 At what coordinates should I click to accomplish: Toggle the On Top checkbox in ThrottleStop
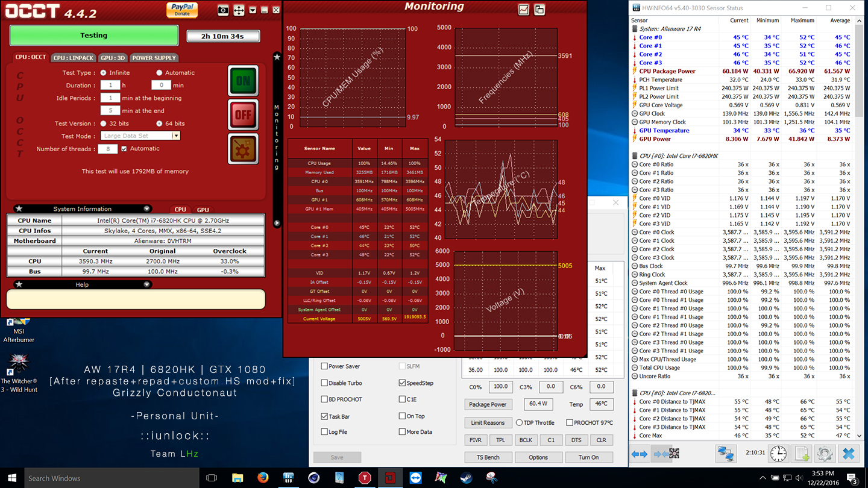tap(402, 416)
